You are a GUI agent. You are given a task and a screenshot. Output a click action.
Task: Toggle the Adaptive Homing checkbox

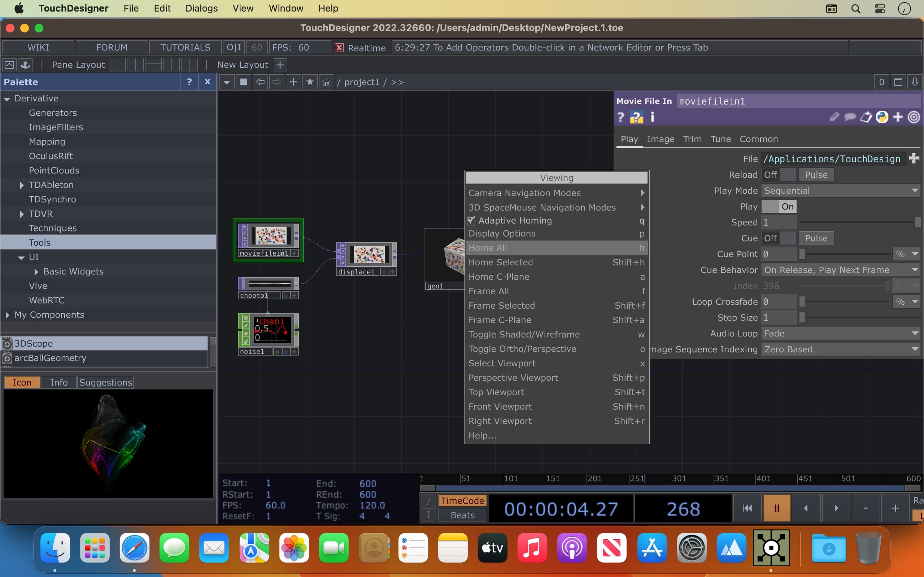[471, 221]
